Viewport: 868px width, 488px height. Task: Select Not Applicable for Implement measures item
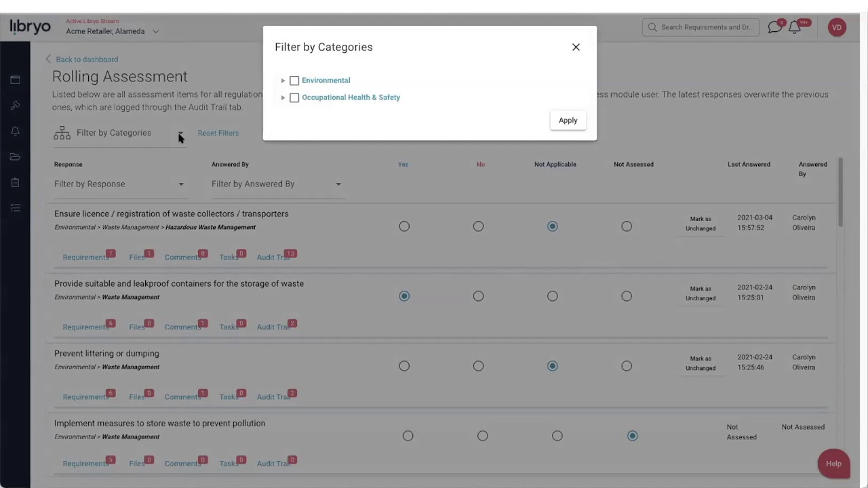(x=557, y=436)
